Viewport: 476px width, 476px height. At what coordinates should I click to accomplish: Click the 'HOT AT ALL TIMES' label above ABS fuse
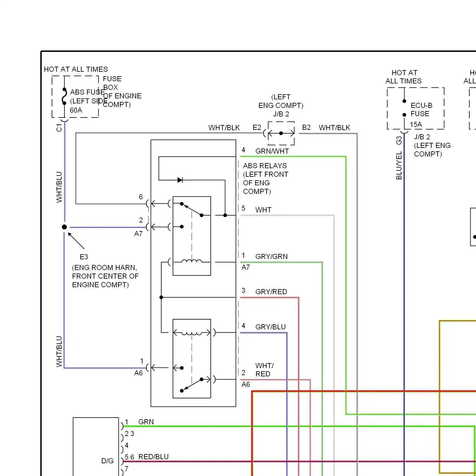76,69
